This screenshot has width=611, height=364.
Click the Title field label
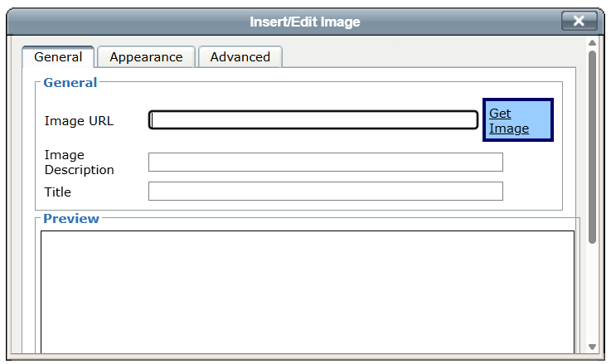(58, 192)
